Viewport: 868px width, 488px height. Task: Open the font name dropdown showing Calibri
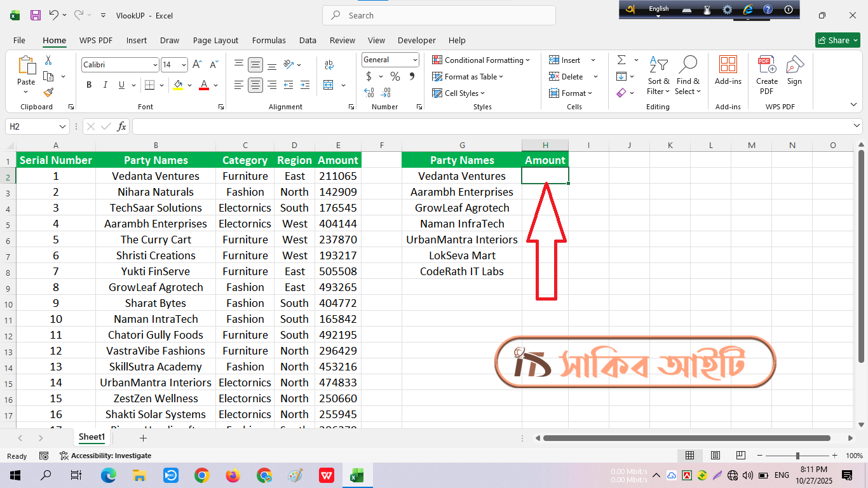coord(155,65)
